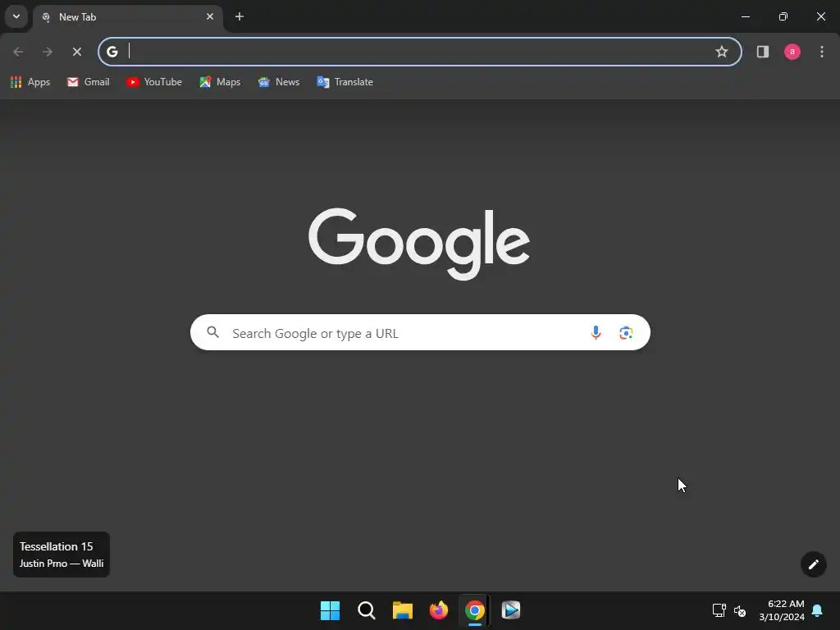Click the network status tray icon
This screenshot has width=840, height=630.
point(719,610)
